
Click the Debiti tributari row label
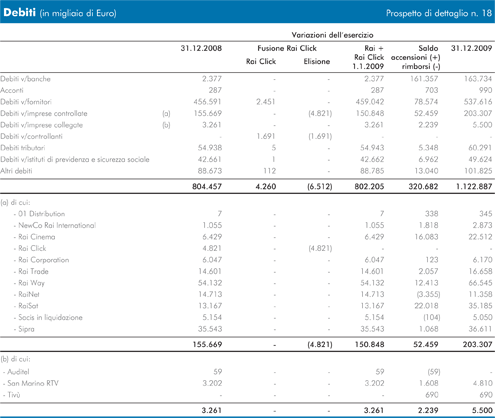23,148
